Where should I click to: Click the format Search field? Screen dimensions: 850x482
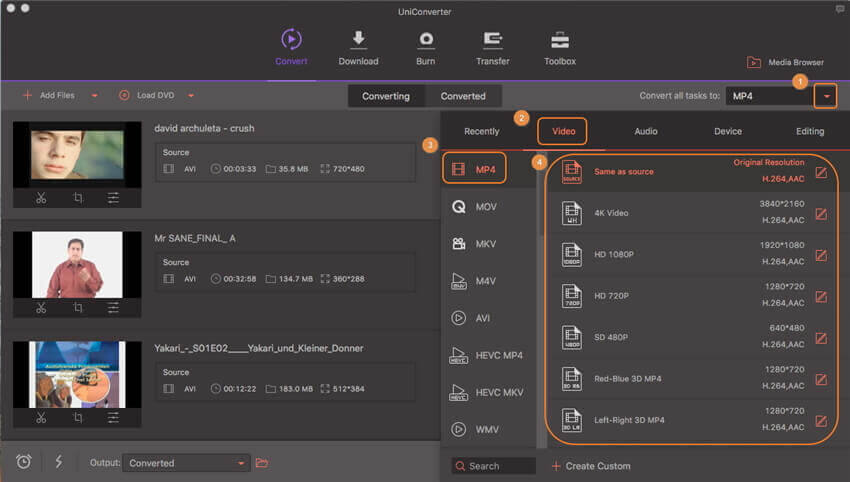(x=493, y=466)
